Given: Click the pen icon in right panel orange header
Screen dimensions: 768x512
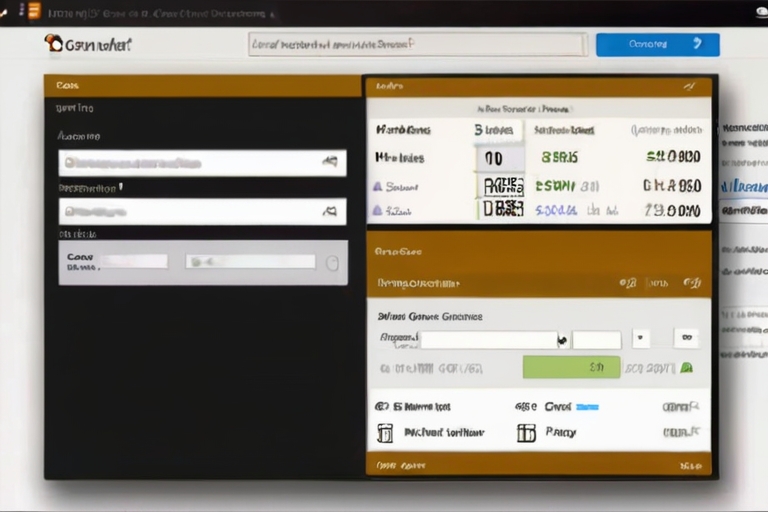Looking at the screenshot, I should coord(689,87).
